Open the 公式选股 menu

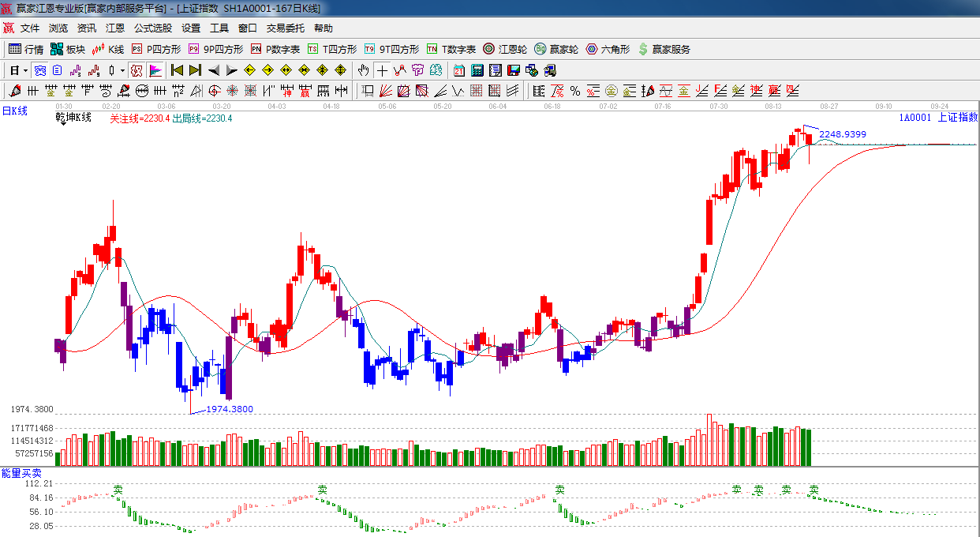coord(152,28)
